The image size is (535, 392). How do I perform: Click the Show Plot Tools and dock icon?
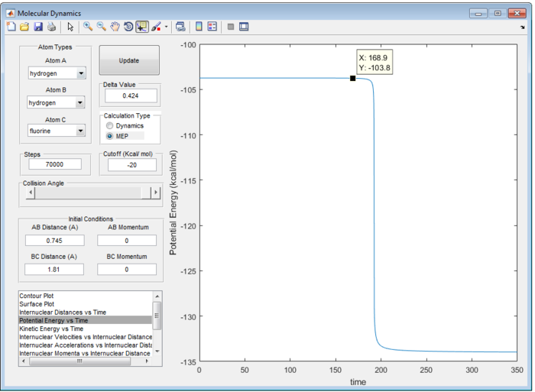tap(244, 27)
